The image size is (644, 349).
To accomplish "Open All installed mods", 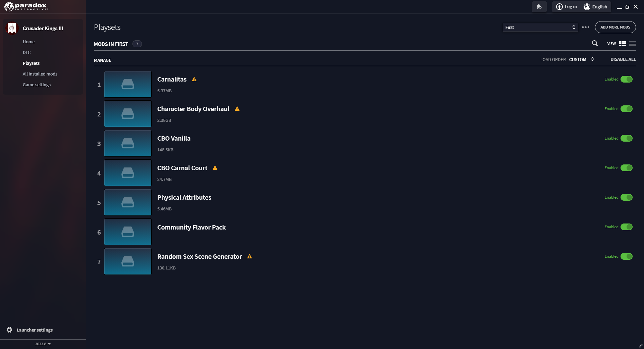I will 40,74.
